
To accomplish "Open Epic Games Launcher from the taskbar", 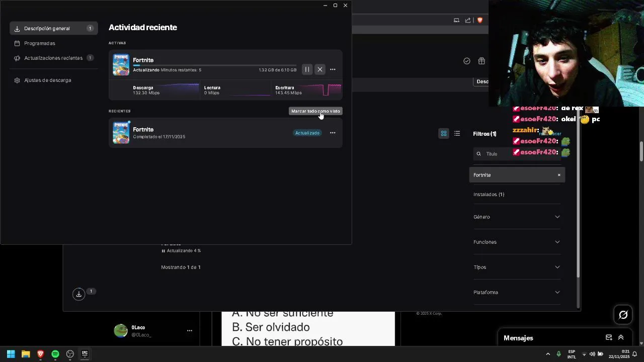I will tap(85, 354).
